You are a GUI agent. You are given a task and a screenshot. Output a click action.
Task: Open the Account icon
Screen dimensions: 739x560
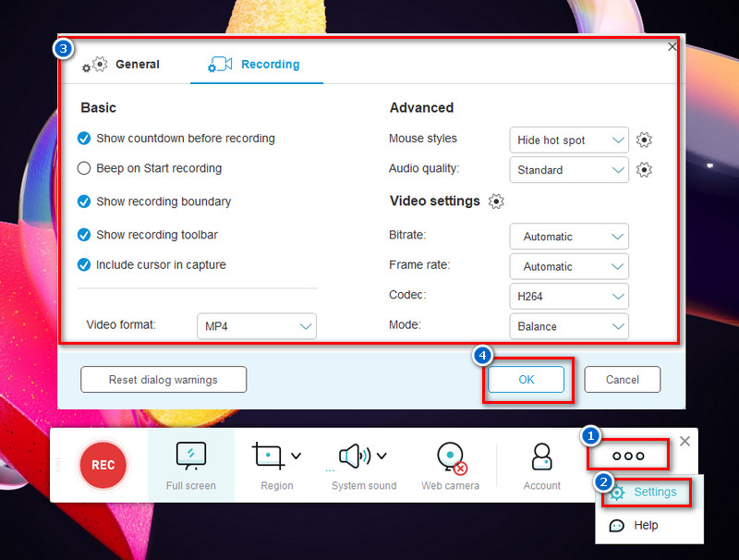coord(541,457)
